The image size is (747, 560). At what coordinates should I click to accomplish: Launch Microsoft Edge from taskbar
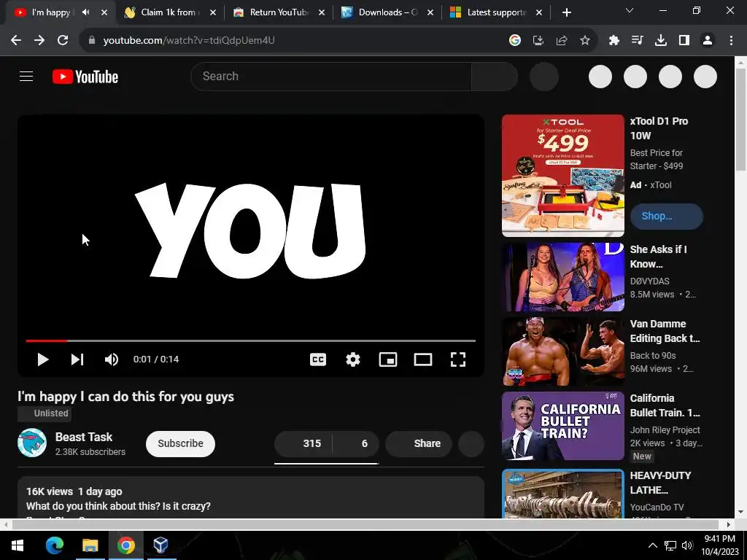54,545
